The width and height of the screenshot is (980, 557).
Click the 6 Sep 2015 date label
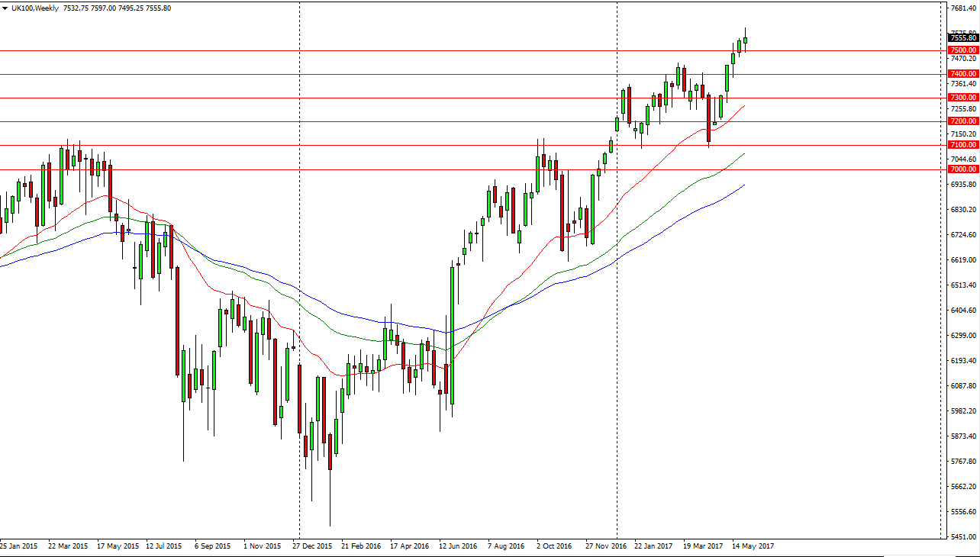pos(214,546)
